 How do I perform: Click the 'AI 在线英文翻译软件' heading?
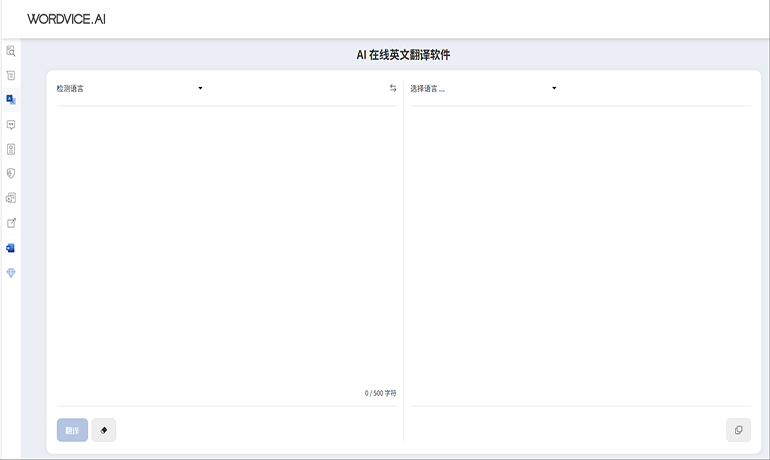coord(403,55)
